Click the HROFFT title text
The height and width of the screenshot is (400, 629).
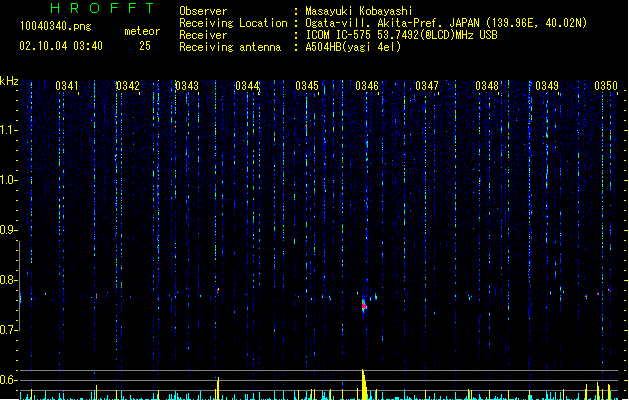[x=103, y=8]
